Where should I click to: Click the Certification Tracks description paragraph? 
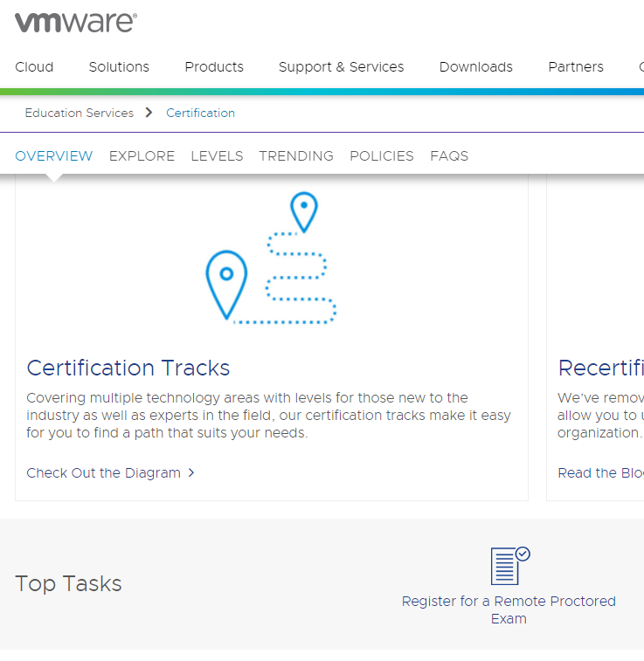click(x=268, y=416)
